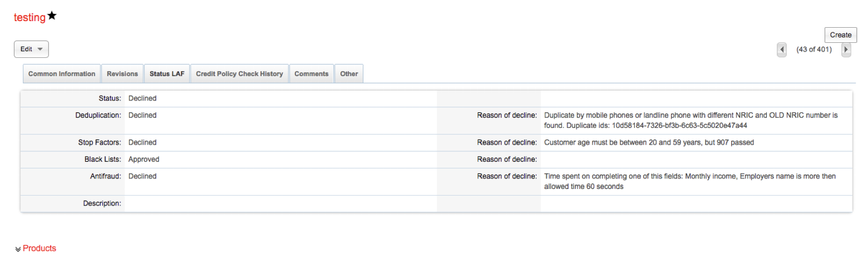Screen dimensions: 868x259
Task: Click the customer age decline reason text
Action: (x=649, y=143)
